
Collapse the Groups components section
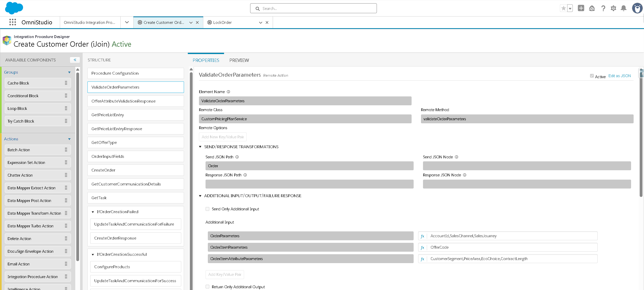69,72
